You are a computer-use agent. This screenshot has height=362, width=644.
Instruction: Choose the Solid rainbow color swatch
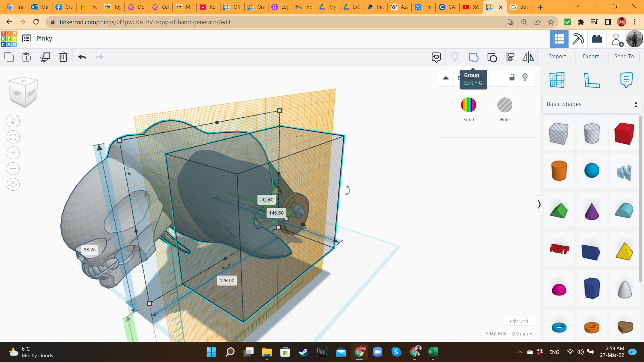(x=468, y=105)
